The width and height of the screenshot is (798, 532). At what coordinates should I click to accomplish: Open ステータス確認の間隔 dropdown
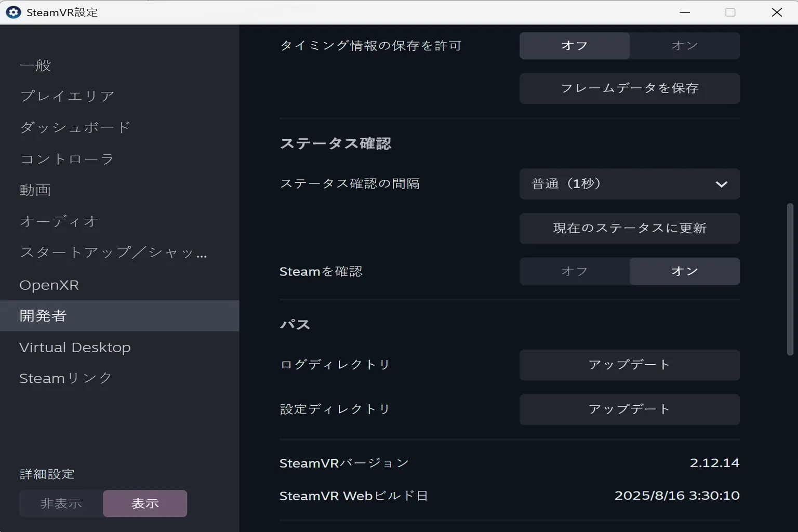(x=630, y=184)
